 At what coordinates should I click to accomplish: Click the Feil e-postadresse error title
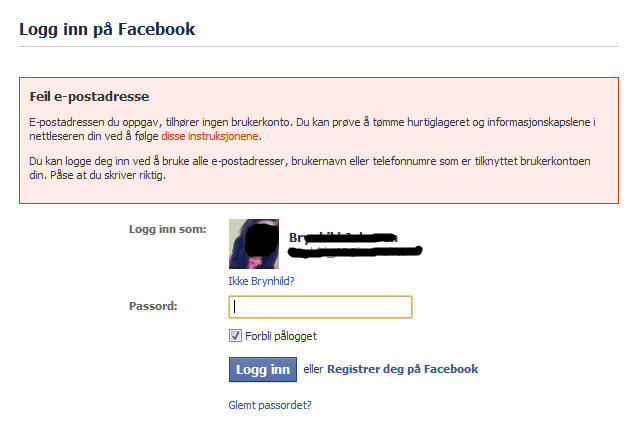click(89, 97)
